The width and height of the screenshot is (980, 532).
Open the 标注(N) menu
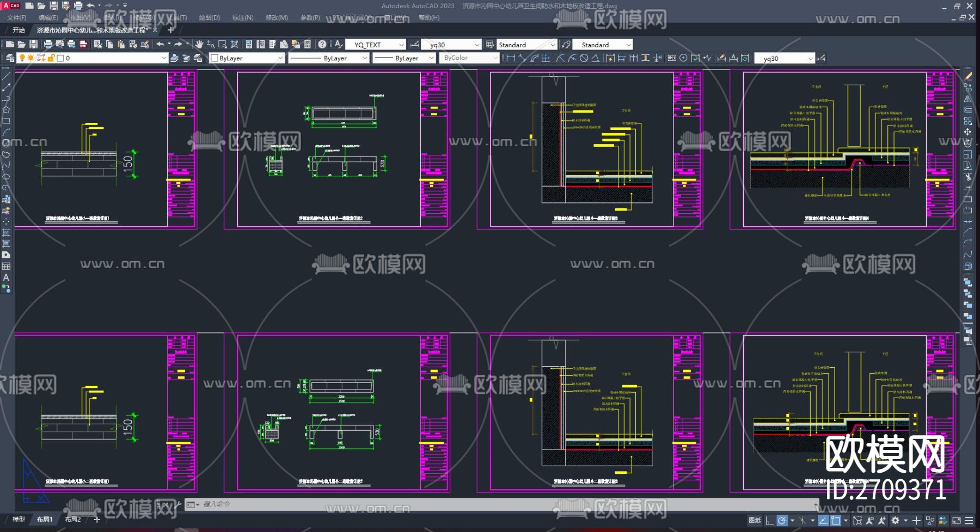(x=243, y=17)
